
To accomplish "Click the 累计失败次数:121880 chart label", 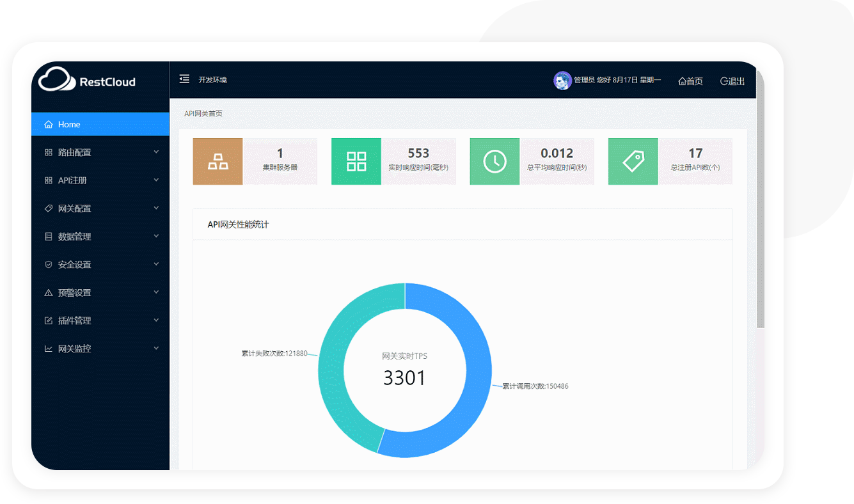I will point(274,353).
